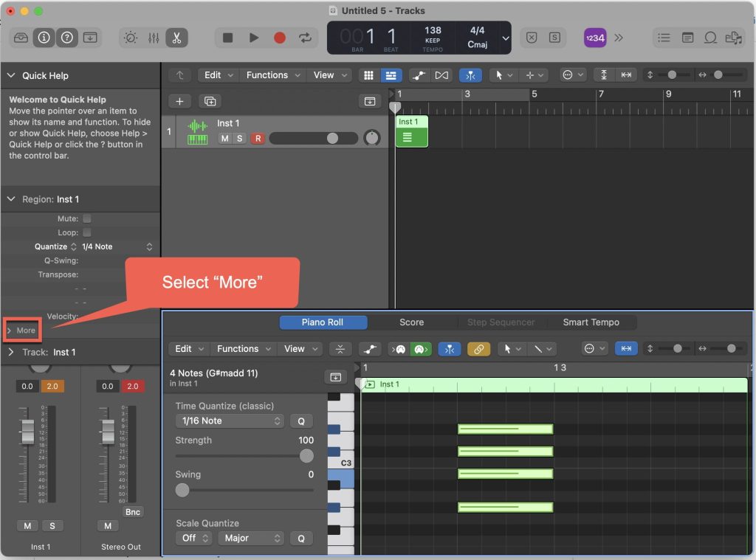The width and height of the screenshot is (756, 560).
Task: Open the Smart Tempo tab
Action: point(591,322)
